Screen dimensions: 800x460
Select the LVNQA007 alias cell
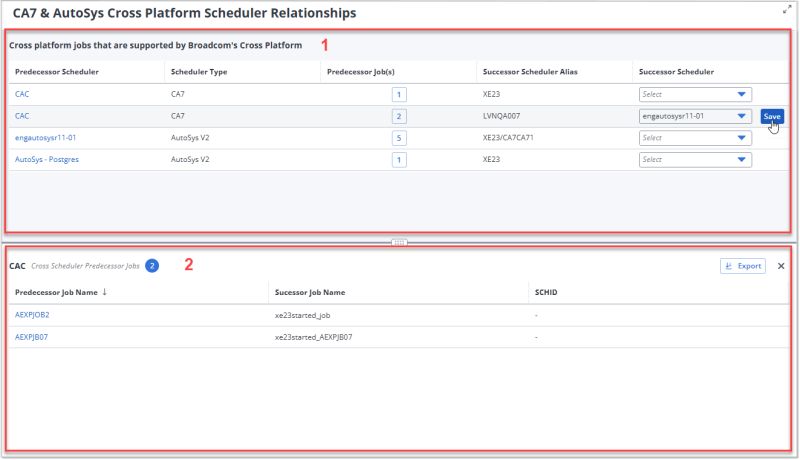(502, 116)
